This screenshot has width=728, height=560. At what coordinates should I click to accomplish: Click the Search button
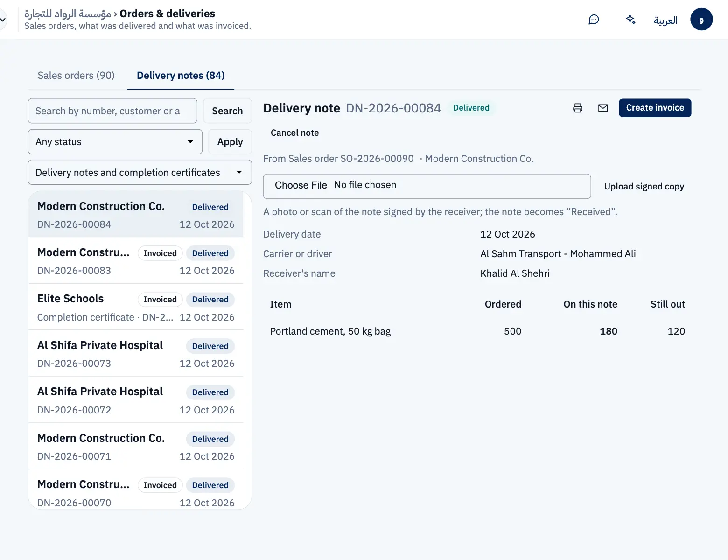227,111
